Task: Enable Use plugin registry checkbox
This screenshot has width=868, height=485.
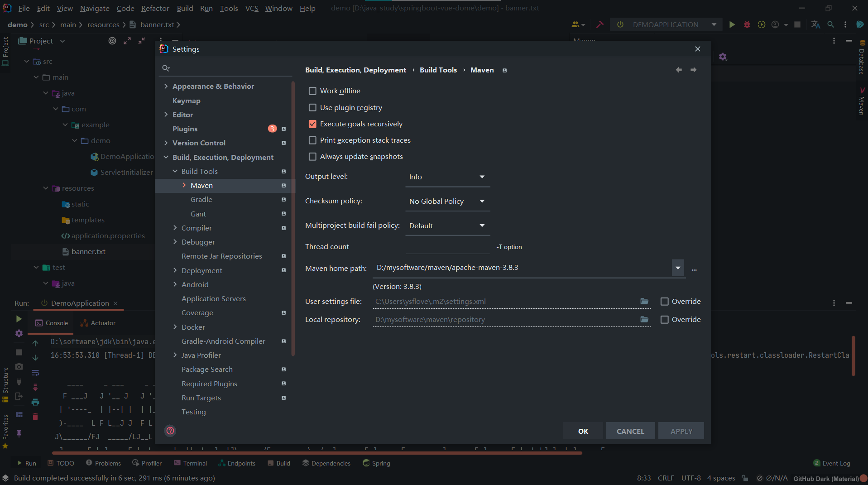Action: tap(312, 107)
